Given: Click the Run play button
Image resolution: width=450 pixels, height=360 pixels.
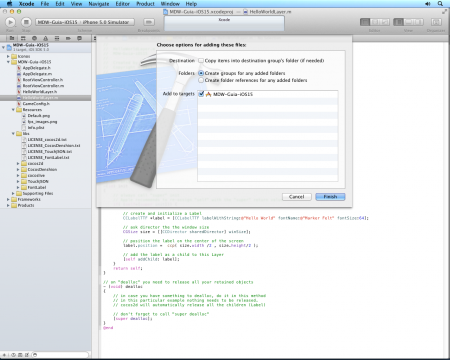Looking at the screenshot, I should click(10, 22).
